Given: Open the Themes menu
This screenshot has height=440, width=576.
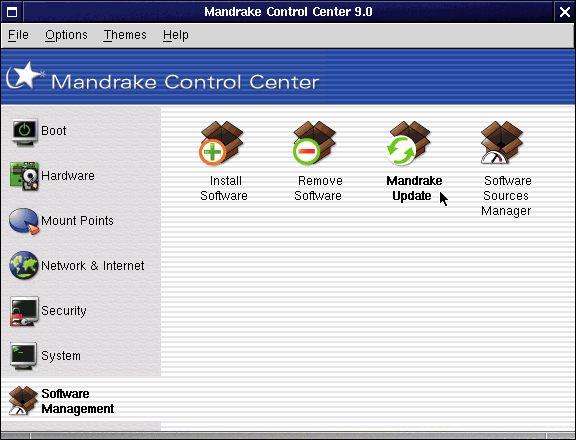Looking at the screenshot, I should [x=125, y=35].
